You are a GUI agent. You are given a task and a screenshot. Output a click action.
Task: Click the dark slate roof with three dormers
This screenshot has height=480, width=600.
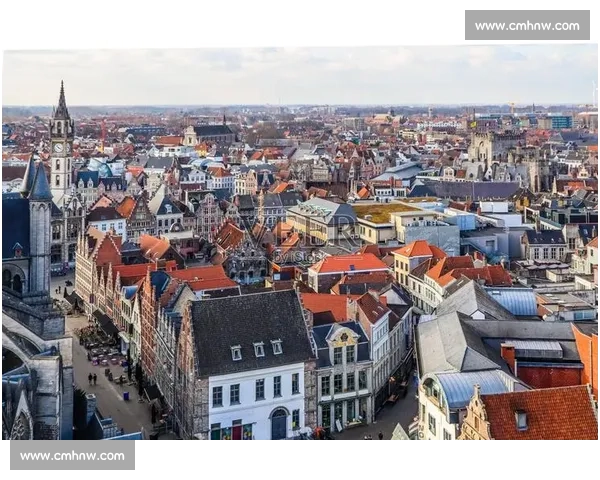coord(248,325)
